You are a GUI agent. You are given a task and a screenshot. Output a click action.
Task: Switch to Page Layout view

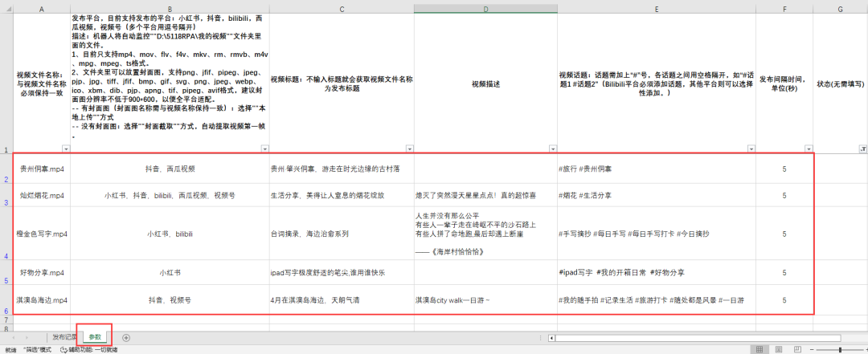[x=779, y=349]
